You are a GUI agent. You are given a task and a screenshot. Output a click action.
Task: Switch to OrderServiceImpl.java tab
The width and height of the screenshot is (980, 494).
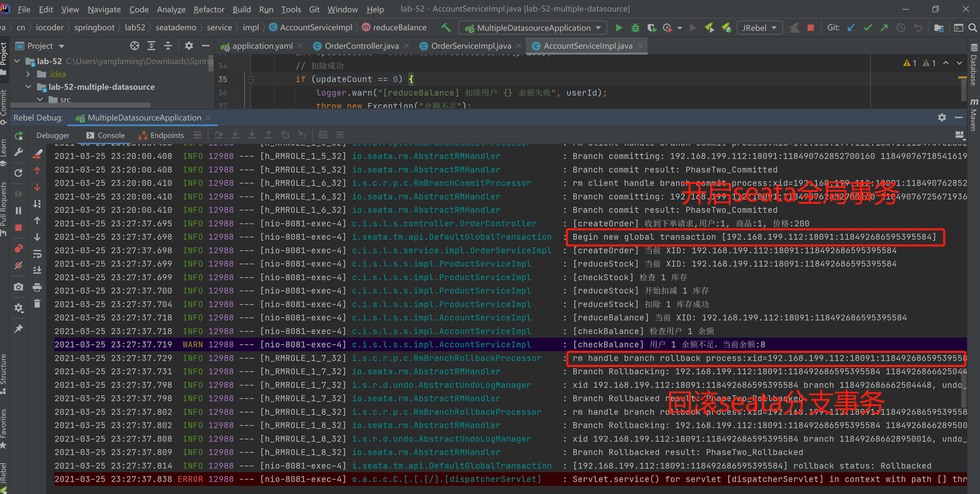pyautogui.click(x=471, y=46)
